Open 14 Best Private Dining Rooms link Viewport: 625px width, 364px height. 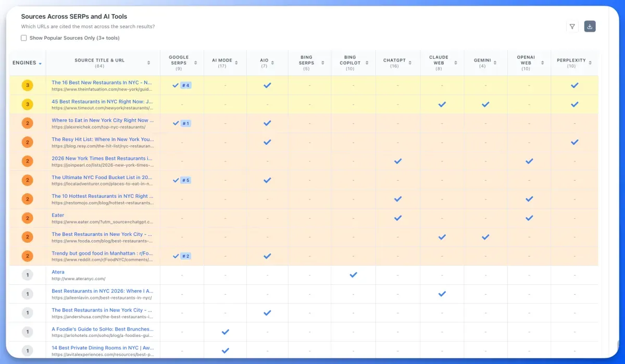(103, 348)
